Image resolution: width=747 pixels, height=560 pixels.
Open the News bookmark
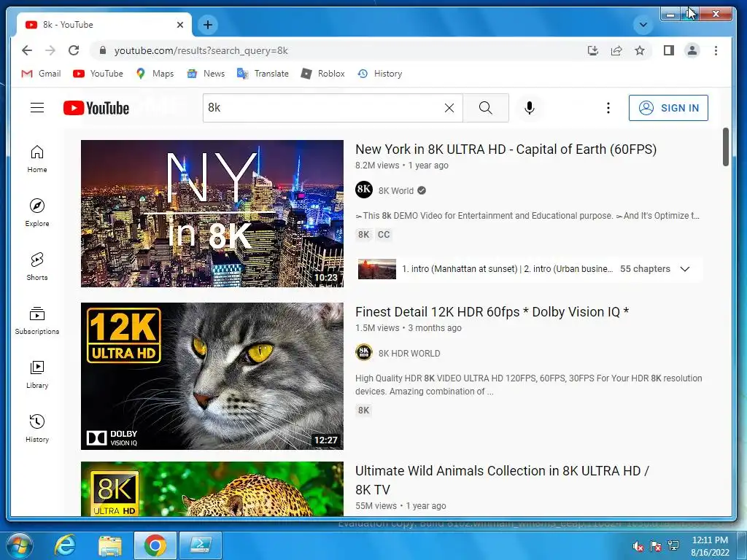pos(206,74)
